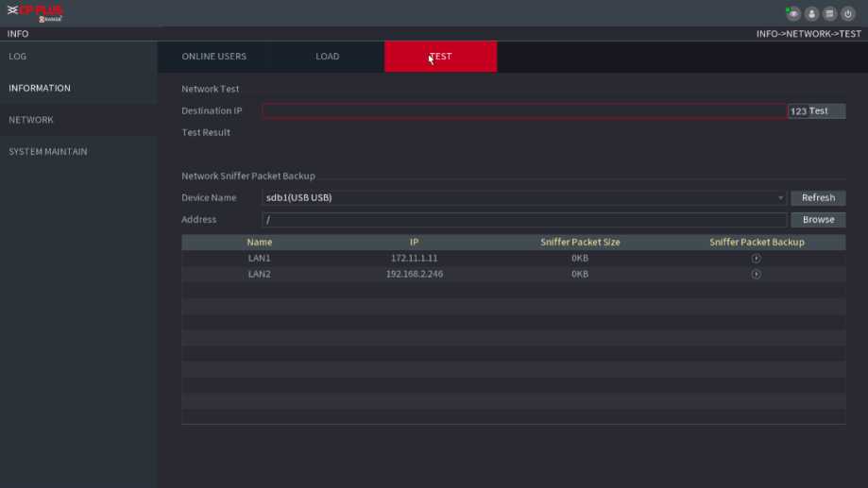Click the Refresh button
Screen dimensions: 868x488
click(818, 198)
